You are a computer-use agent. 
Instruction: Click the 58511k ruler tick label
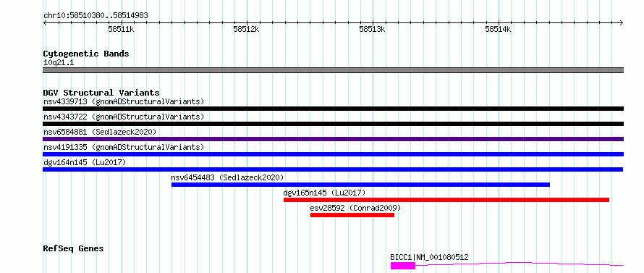pyautogui.click(x=121, y=29)
